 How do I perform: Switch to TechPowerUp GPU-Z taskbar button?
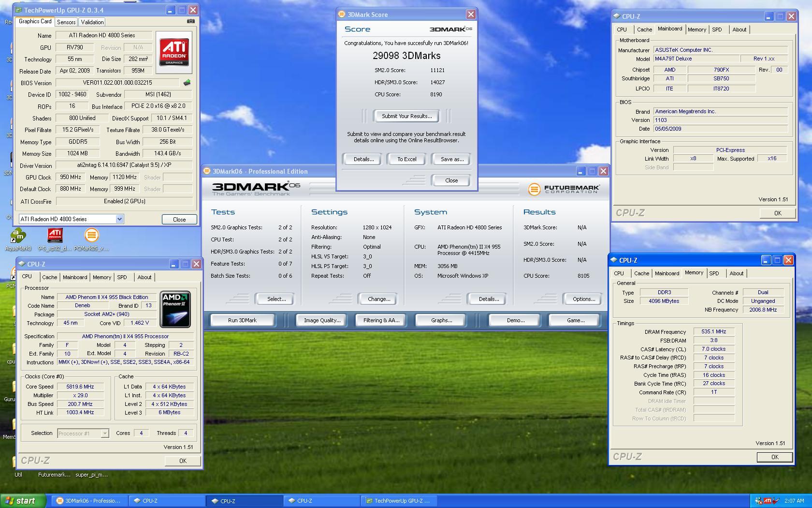coord(399,501)
